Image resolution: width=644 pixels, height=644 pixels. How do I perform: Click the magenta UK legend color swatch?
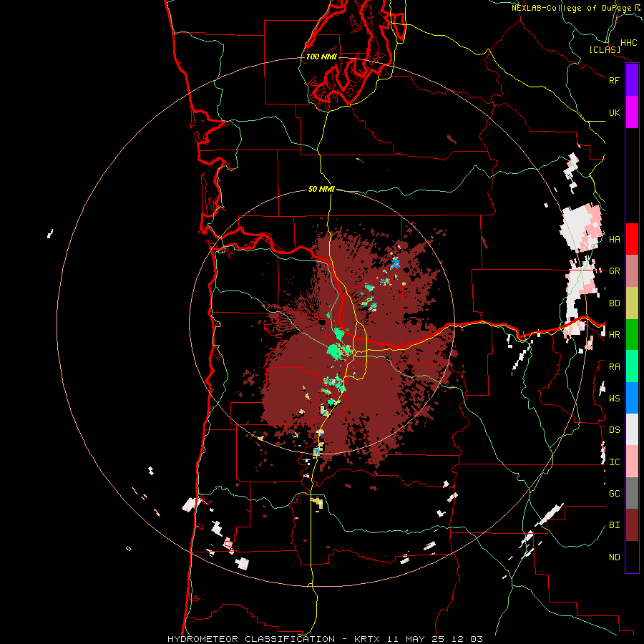click(x=632, y=112)
